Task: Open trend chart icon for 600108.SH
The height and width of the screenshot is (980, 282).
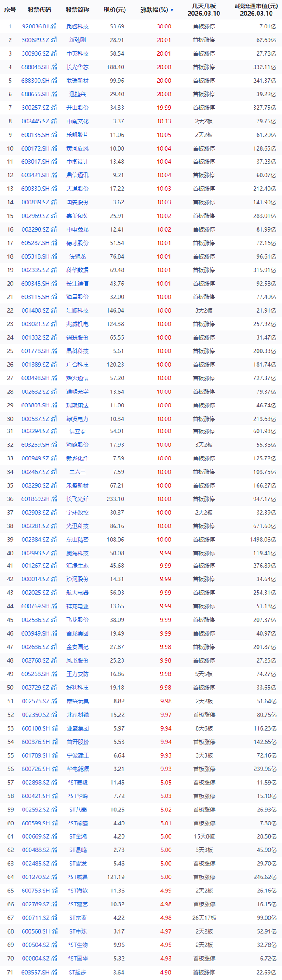Action: coord(54,728)
